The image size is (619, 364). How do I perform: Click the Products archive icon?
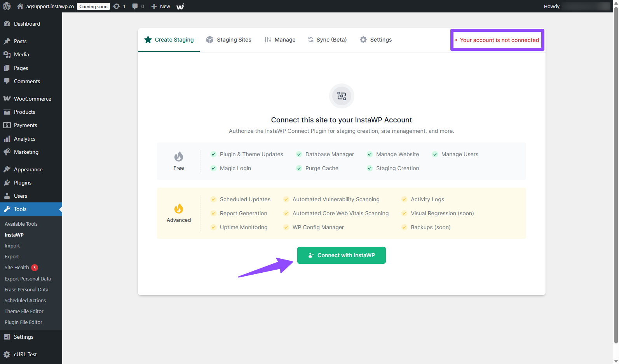point(7,112)
